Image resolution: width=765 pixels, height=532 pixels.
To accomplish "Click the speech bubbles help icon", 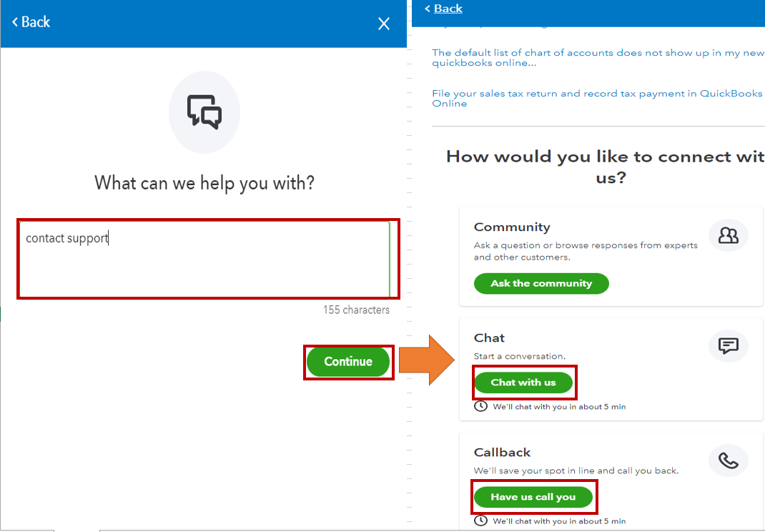I will [204, 112].
